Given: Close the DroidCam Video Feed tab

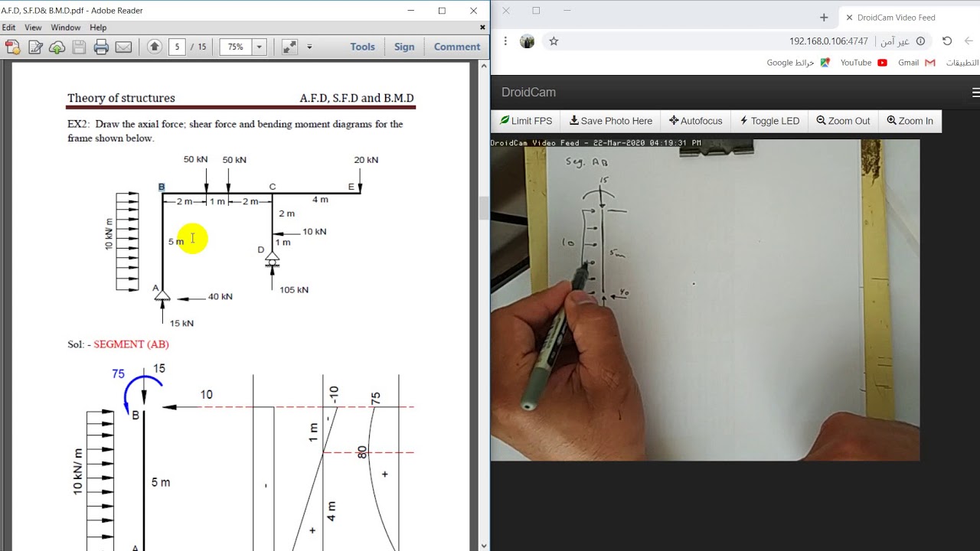Looking at the screenshot, I should coord(849,18).
